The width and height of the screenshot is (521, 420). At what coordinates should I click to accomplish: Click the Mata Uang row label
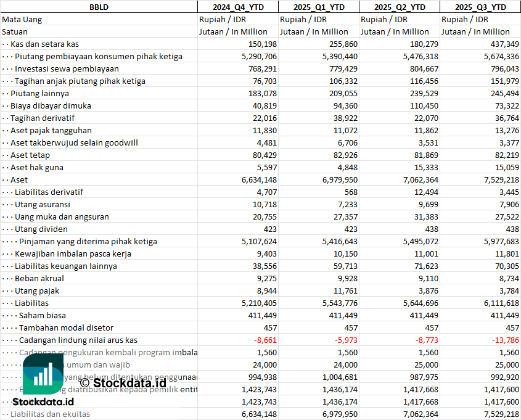click(x=22, y=19)
